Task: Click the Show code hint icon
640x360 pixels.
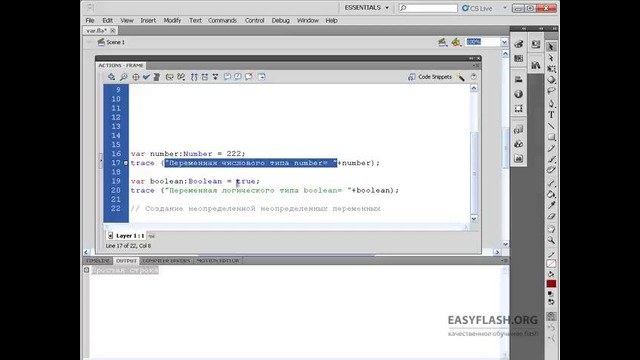Action: [169, 77]
